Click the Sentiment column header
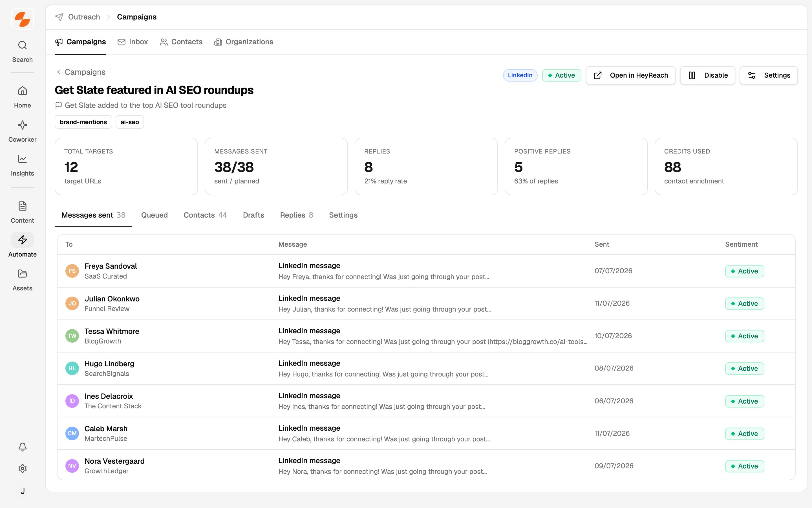812x508 pixels. point(741,244)
